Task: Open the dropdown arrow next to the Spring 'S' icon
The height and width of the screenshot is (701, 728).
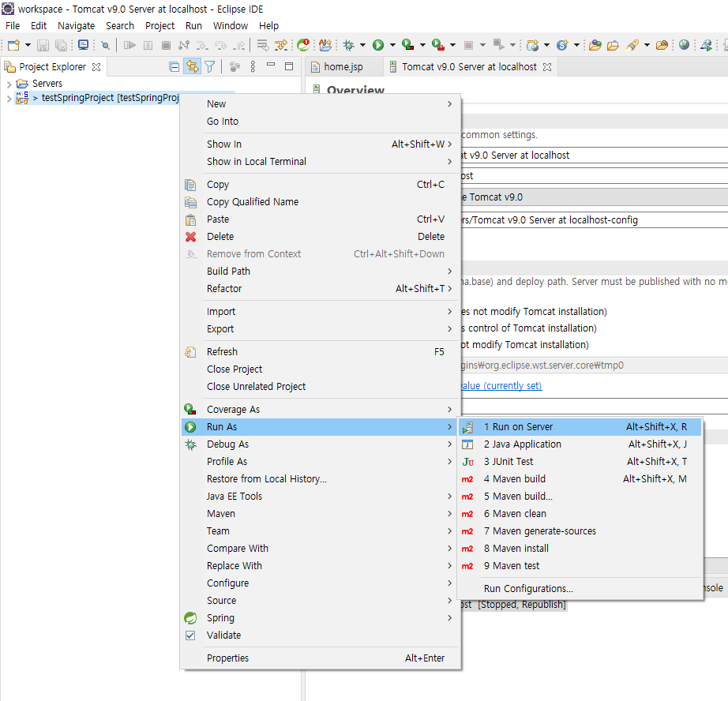Action: [576, 45]
